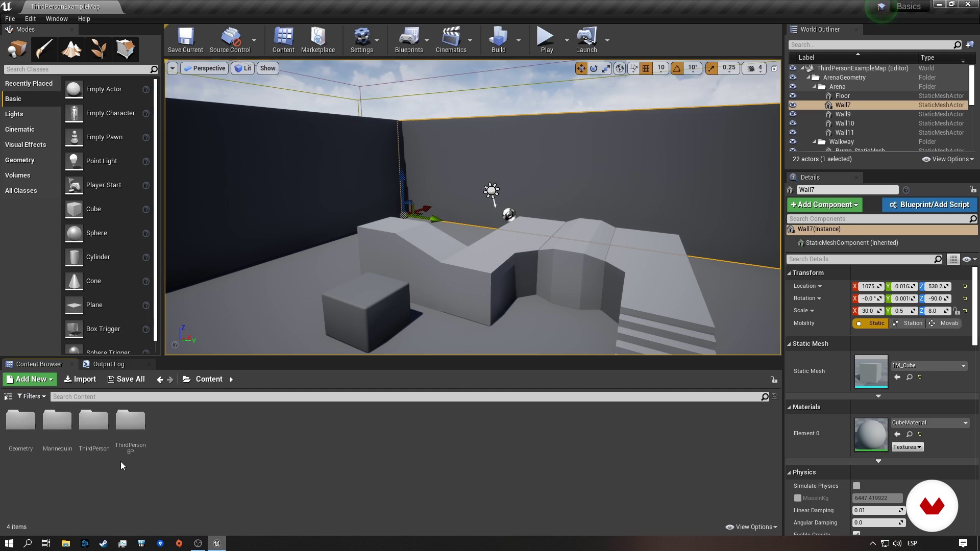This screenshot has width=980, height=551.
Task: Open the Content toolbar icon
Action: click(283, 40)
